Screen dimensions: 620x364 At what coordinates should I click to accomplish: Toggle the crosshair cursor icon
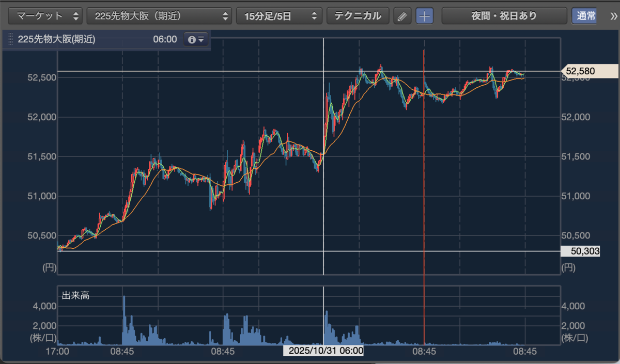425,16
